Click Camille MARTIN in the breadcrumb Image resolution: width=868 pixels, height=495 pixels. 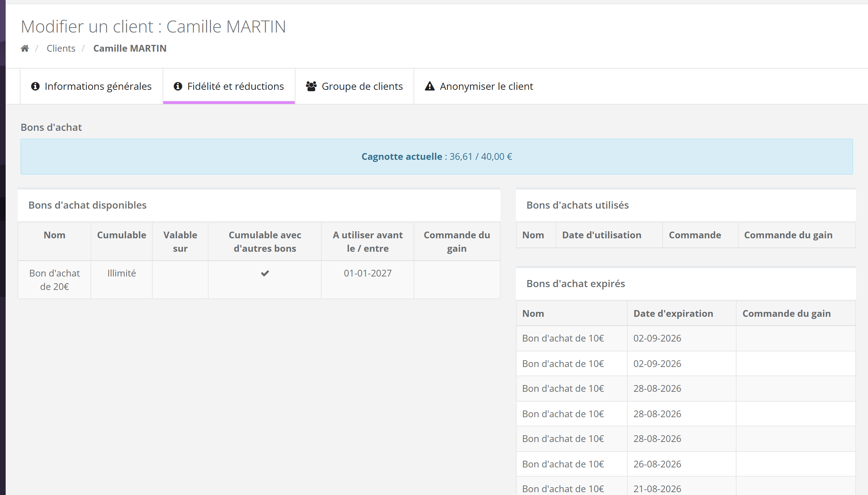[x=130, y=48]
